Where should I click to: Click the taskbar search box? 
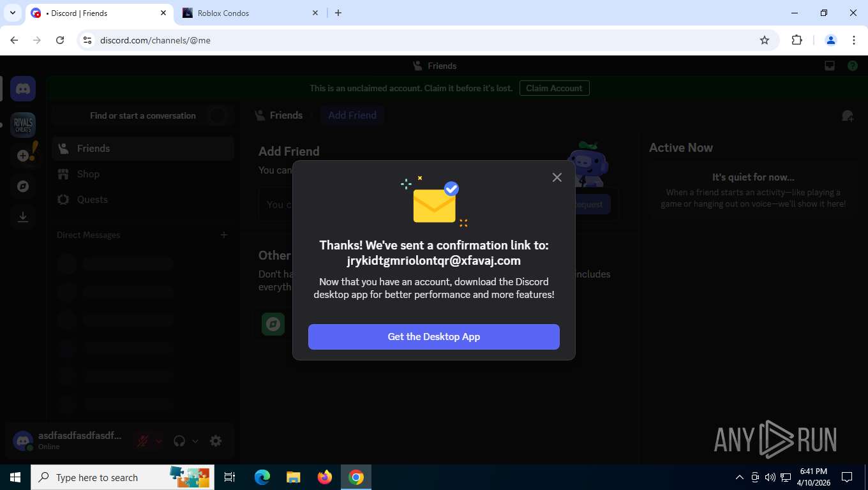pyautogui.click(x=123, y=477)
